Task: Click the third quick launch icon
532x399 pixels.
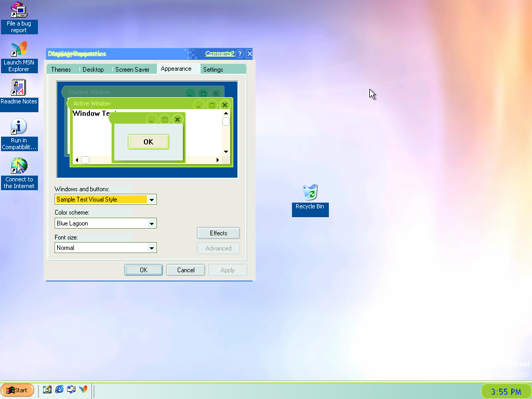Action: coord(71,390)
